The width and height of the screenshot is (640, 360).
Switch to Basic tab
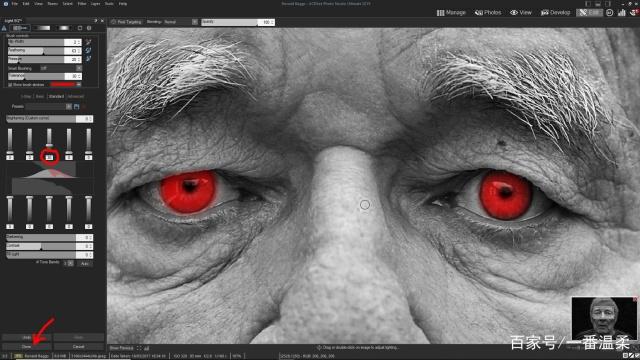tap(40, 97)
